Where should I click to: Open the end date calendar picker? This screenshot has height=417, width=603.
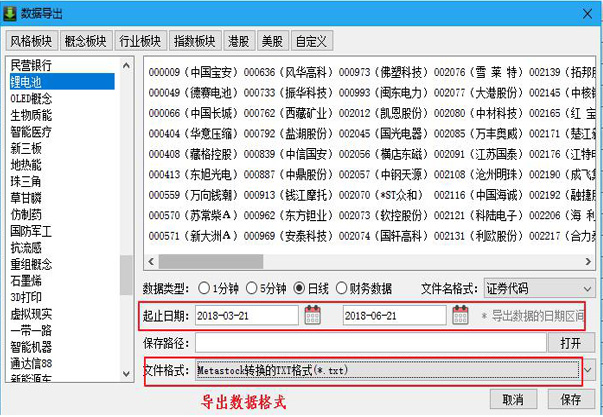tap(460, 315)
